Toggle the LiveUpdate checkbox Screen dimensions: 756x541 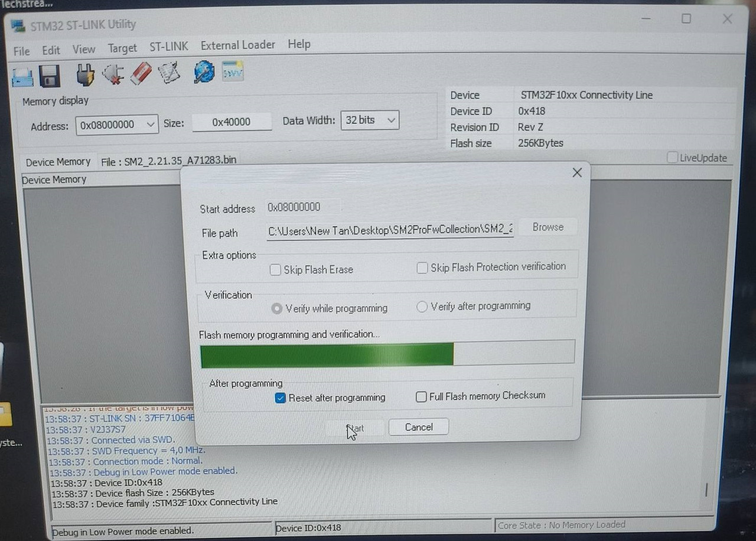[x=673, y=158]
